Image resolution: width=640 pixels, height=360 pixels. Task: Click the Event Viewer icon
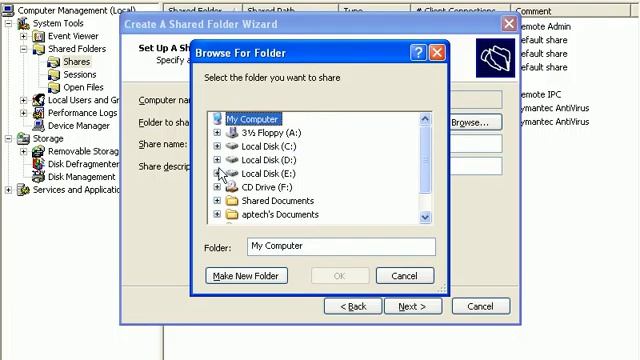[x=38, y=36]
